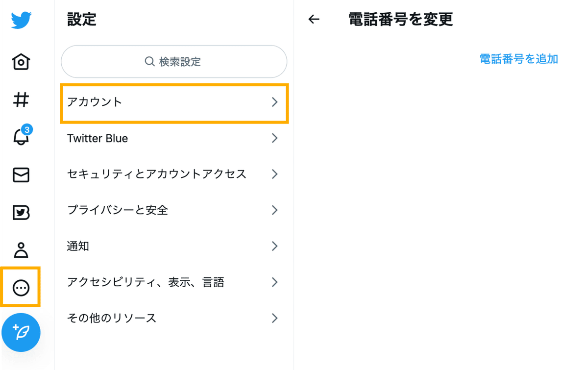Viewport: 588px width, 370px height.
Task: Open notifications bell with 3 badge
Action: click(22, 136)
